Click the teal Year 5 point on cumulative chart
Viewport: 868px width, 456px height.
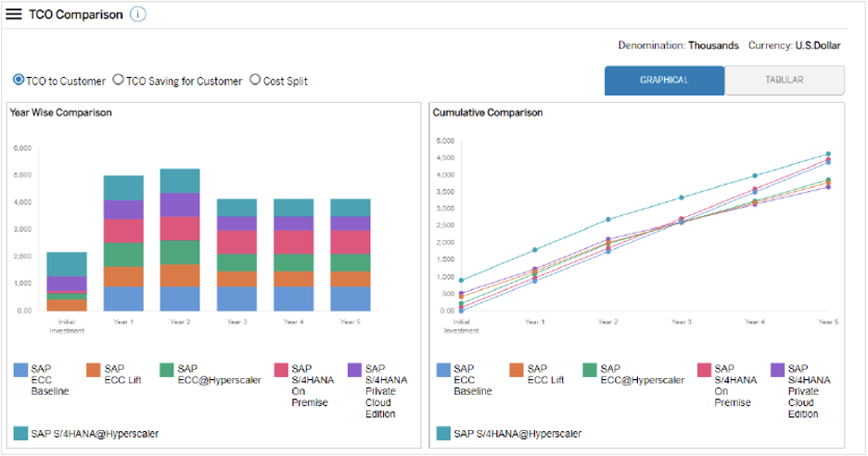828,154
